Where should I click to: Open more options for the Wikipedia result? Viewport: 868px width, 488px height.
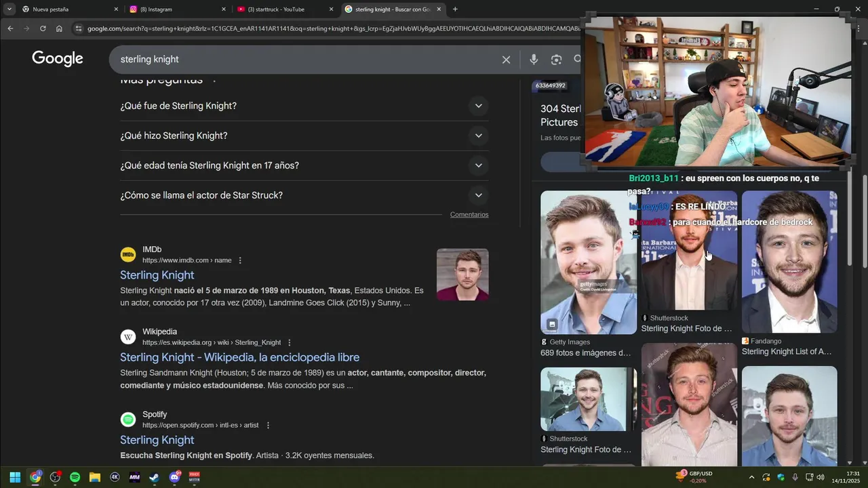click(x=290, y=343)
